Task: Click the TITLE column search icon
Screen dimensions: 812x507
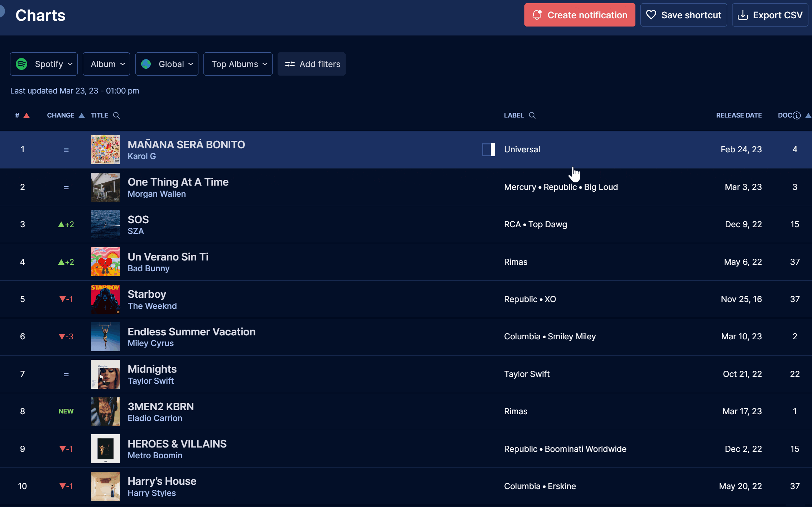Action: coord(116,115)
